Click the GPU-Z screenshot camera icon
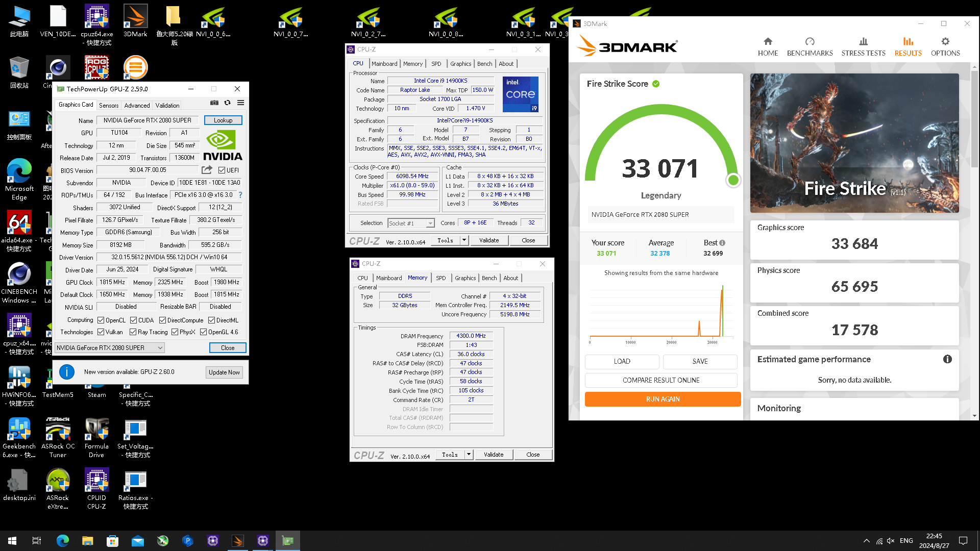 214,103
